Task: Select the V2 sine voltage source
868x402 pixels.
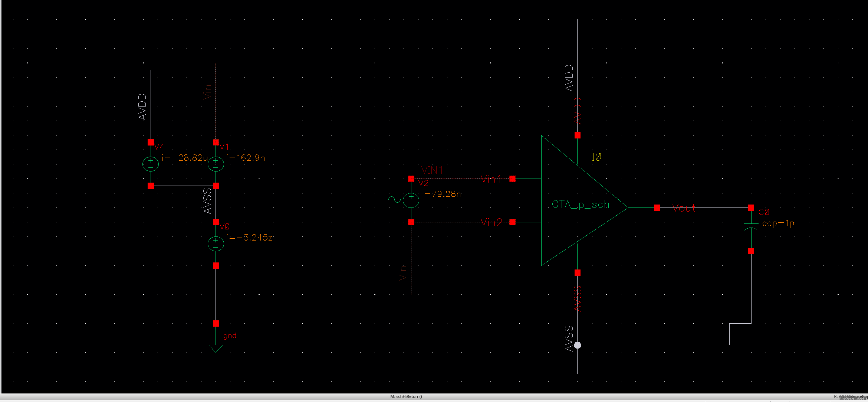Action: (x=411, y=200)
